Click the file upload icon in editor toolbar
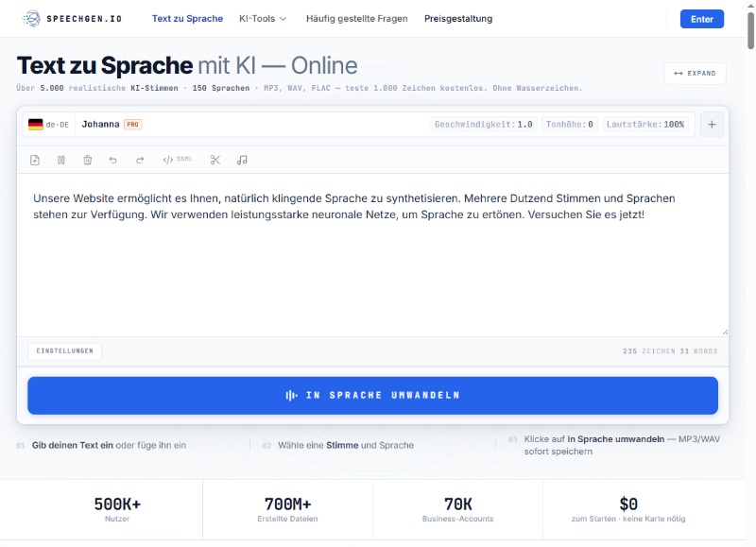Screen dimensions: 756x547 (35, 160)
